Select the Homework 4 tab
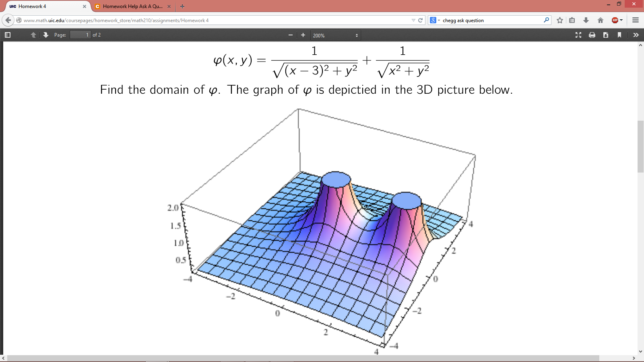Viewport: 644px width, 362px height. tap(44, 6)
